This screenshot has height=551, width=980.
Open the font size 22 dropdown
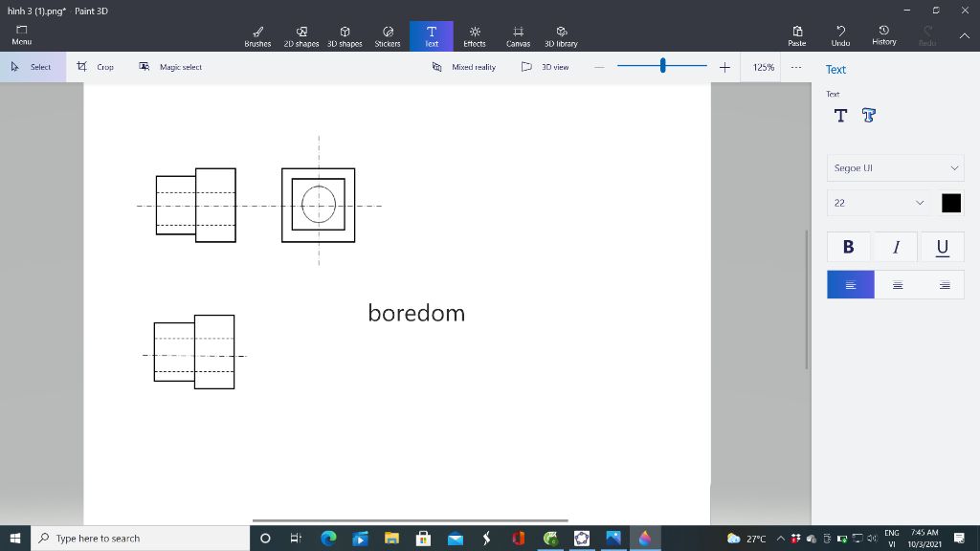point(879,203)
